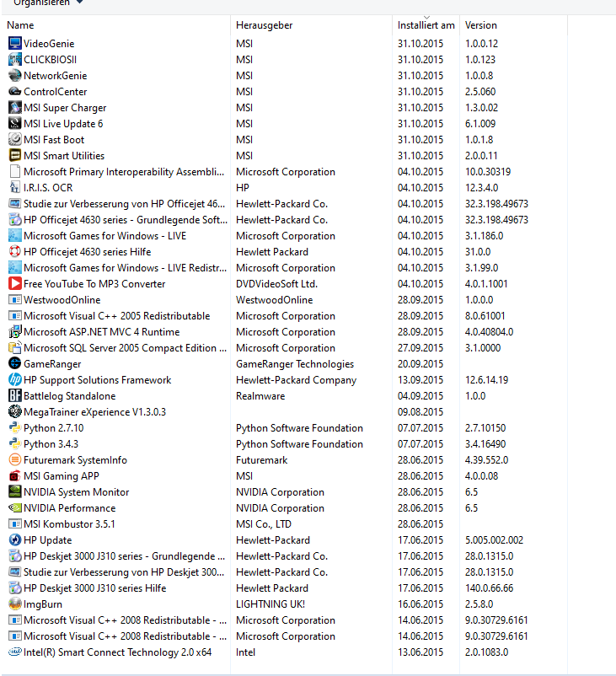This screenshot has width=616, height=676.
Task: Click the I.R.I.S. OCR icon
Action: (x=14, y=187)
